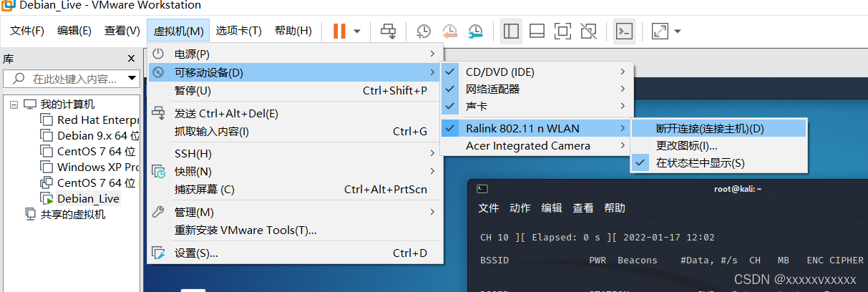Open the 网络适配器 submenu
The image size is (868, 292).
click(535, 89)
